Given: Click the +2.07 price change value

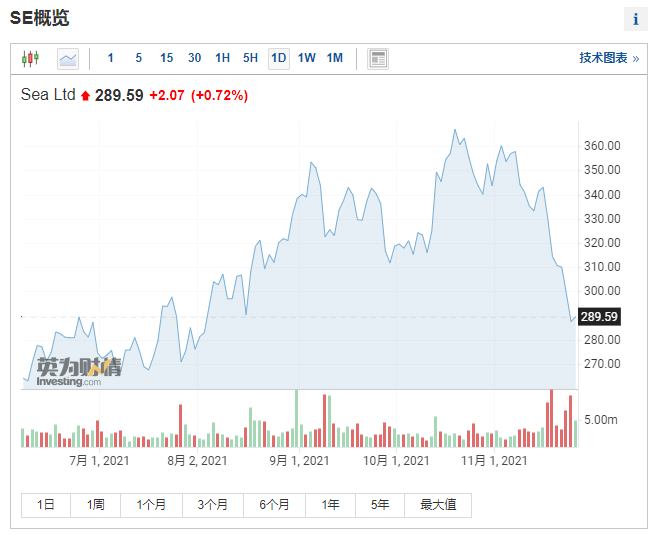Looking at the screenshot, I should (167, 95).
